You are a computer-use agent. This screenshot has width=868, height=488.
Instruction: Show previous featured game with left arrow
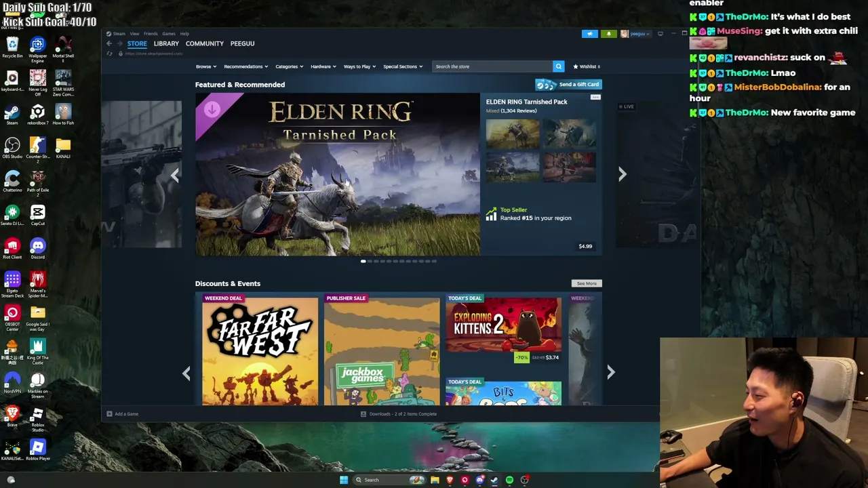[x=175, y=175]
